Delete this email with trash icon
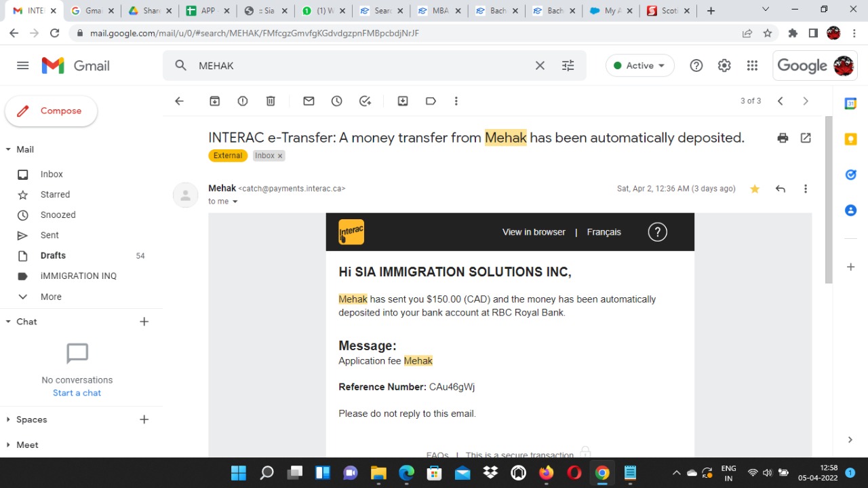 pyautogui.click(x=271, y=101)
